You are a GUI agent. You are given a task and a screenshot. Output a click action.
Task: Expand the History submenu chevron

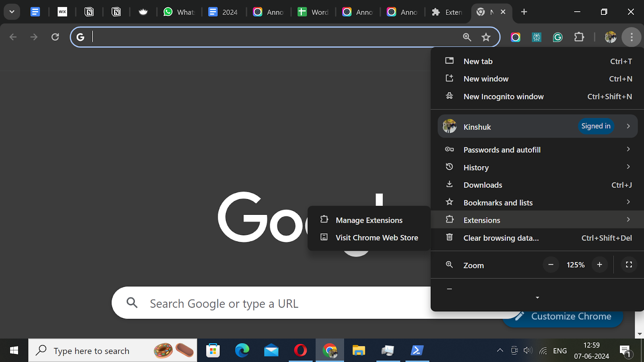pyautogui.click(x=628, y=167)
